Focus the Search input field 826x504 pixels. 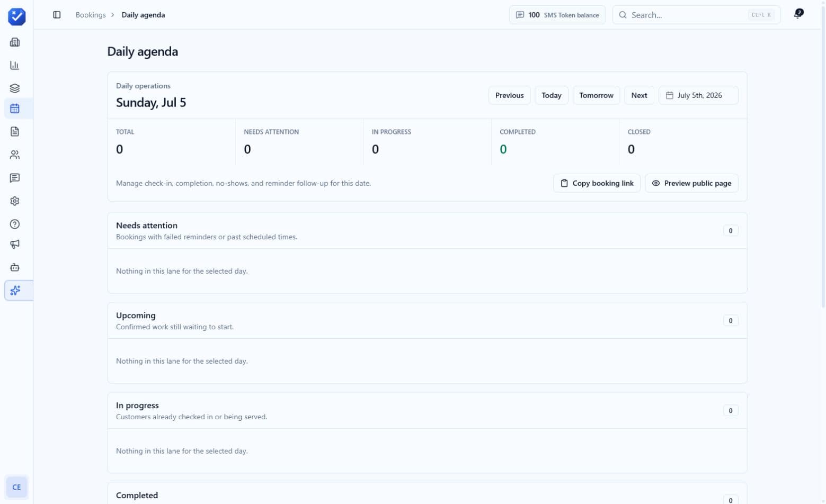click(x=696, y=15)
